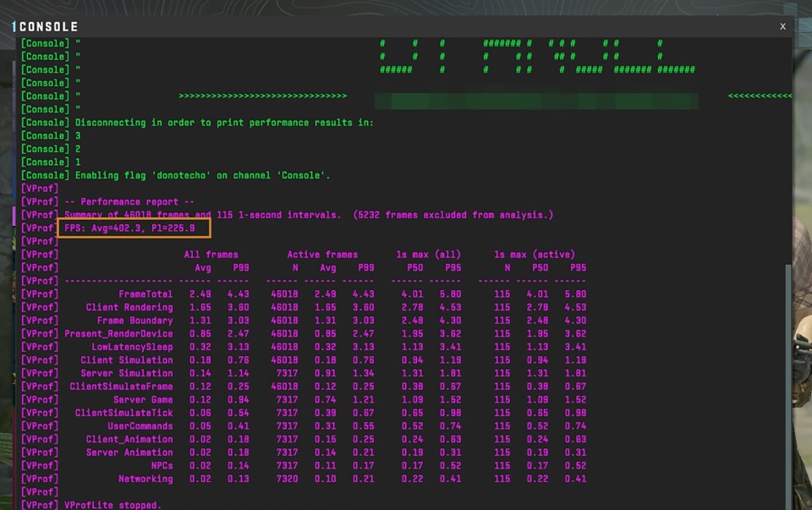Click the Client Rendering row label
Image resolution: width=812 pixels, height=510 pixels.
pyautogui.click(x=129, y=307)
